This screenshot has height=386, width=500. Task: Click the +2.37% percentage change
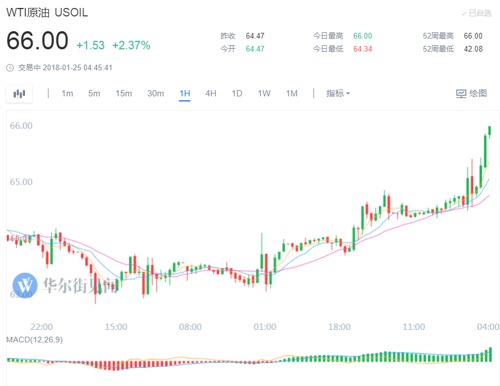(131, 45)
